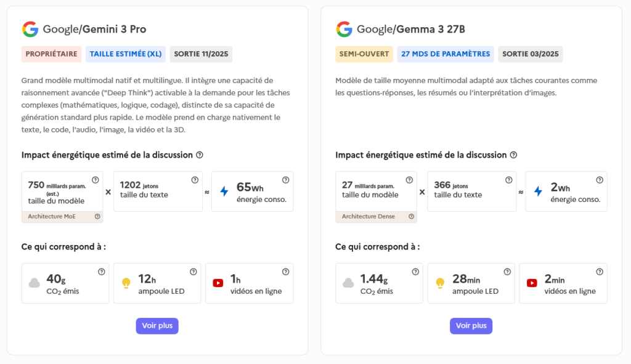The image size is (631, 364).
Task: Open the info icon in the 1.44 g CO2 box
Action: tap(415, 272)
